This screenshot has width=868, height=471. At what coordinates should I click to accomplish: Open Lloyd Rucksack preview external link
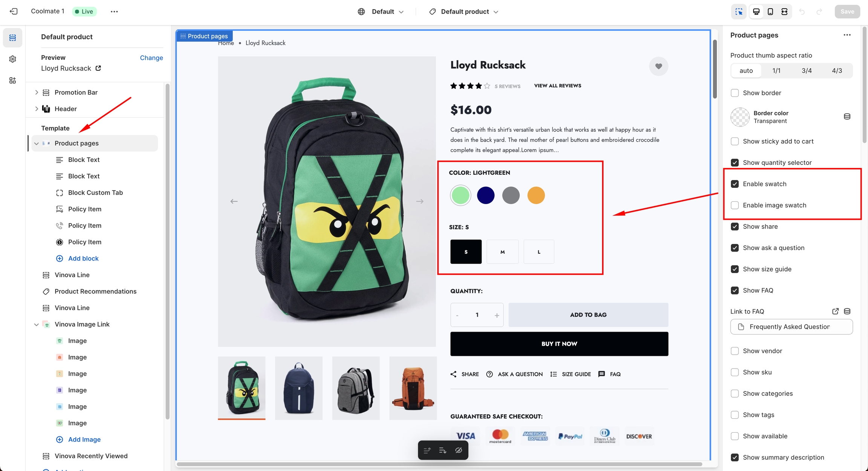click(98, 68)
